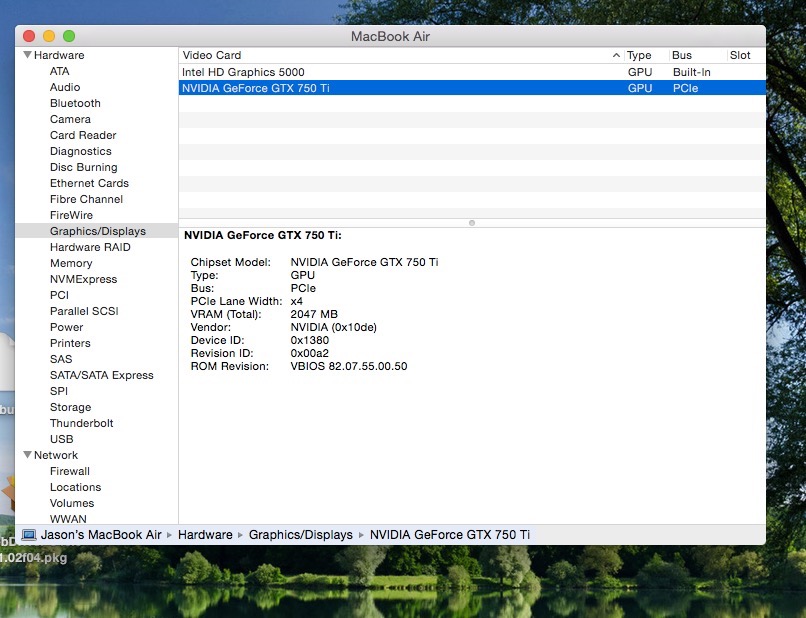Screen dimensions: 806x618
Task: Go to Jason's MacBook Air in path bar
Action: pos(101,535)
